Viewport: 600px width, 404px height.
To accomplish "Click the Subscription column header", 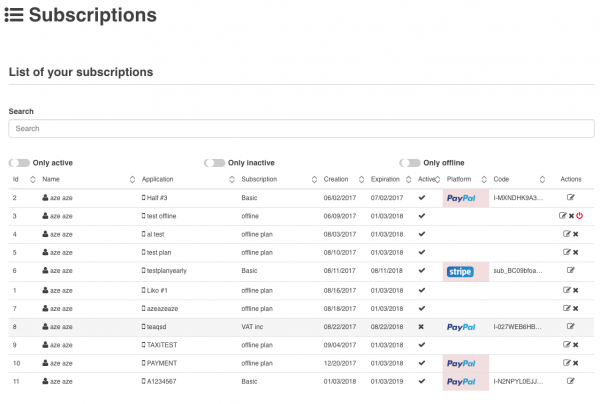I will (260, 179).
